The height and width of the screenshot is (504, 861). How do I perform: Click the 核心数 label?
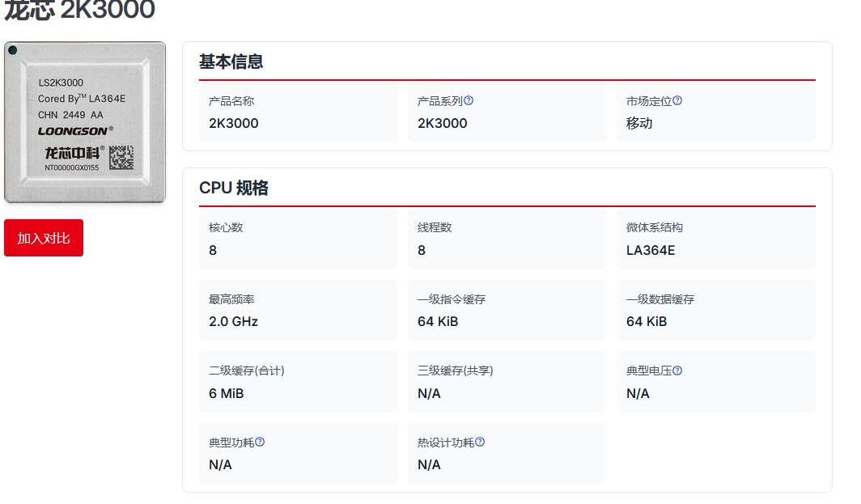(226, 227)
